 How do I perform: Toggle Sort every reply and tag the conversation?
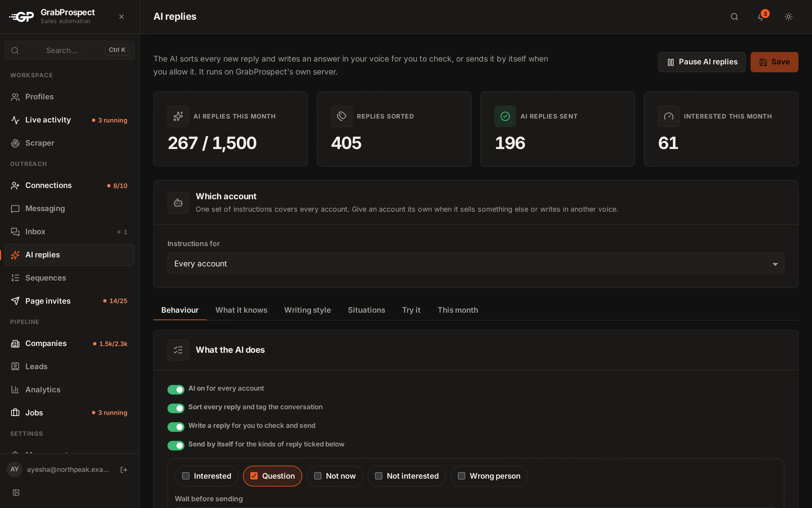point(176,408)
